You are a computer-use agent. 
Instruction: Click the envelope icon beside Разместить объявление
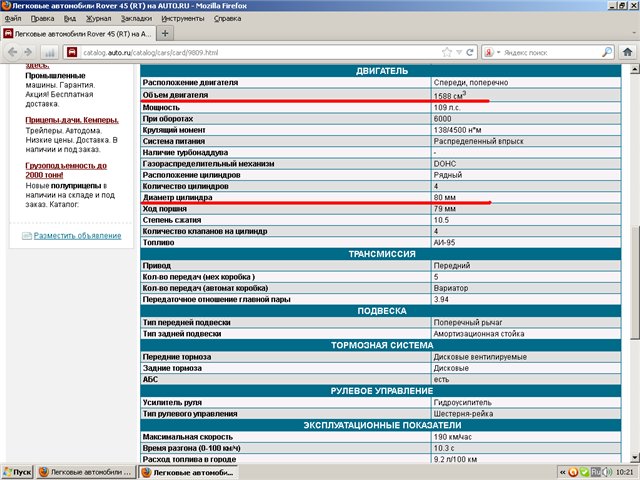[27, 236]
